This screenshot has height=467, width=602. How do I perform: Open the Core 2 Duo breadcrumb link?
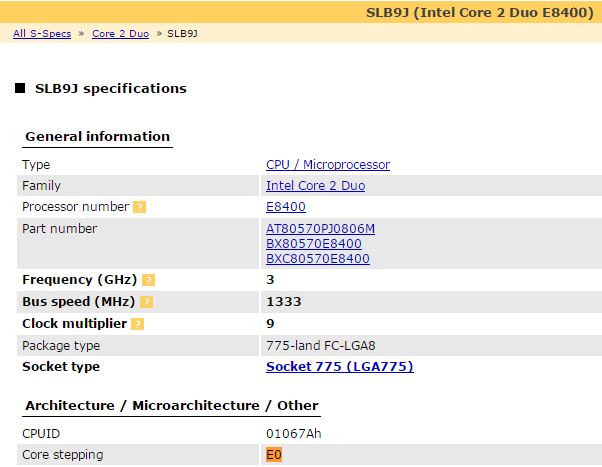120,34
